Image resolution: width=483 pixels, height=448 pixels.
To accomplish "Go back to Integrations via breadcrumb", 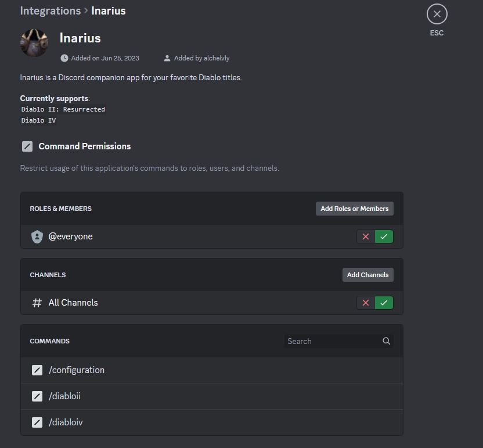I will (50, 11).
